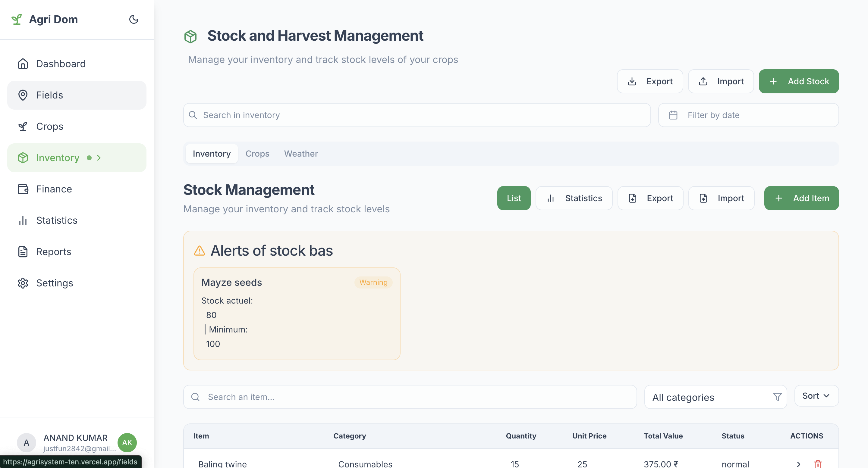The width and height of the screenshot is (868, 468).
Task: Click the AK green avatar circle
Action: pos(127,442)
